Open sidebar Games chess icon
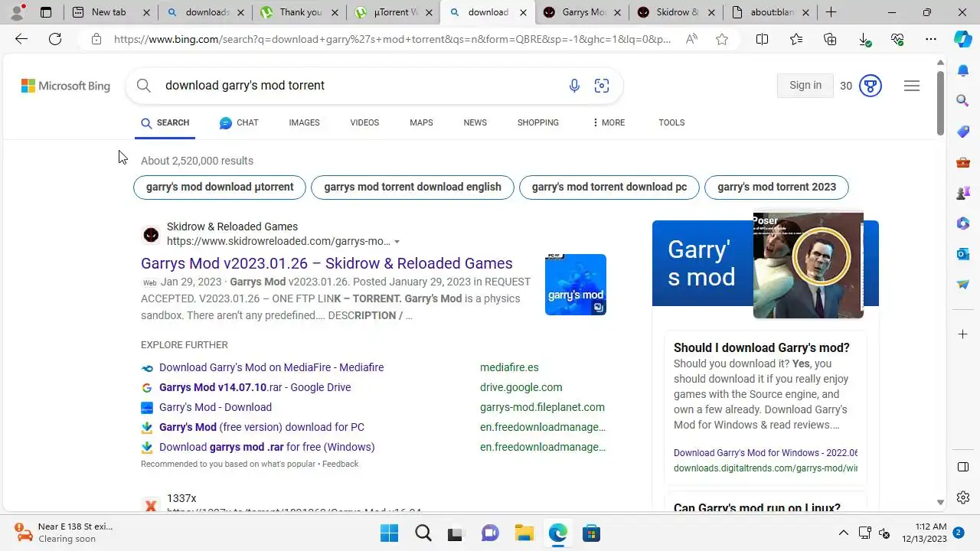The height and width of the screenshot is (551, 980). pyautogui.click(x=963, y=193)
